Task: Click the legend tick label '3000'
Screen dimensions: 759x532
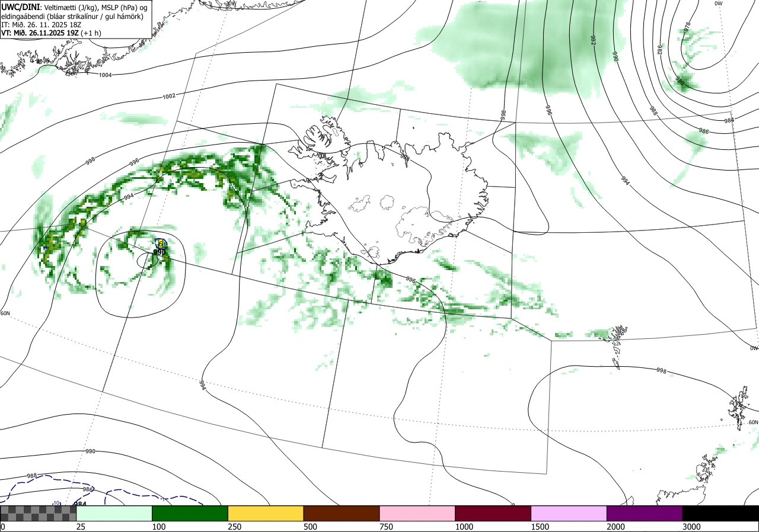Action: pyautogui.click(x=691, y=527)
